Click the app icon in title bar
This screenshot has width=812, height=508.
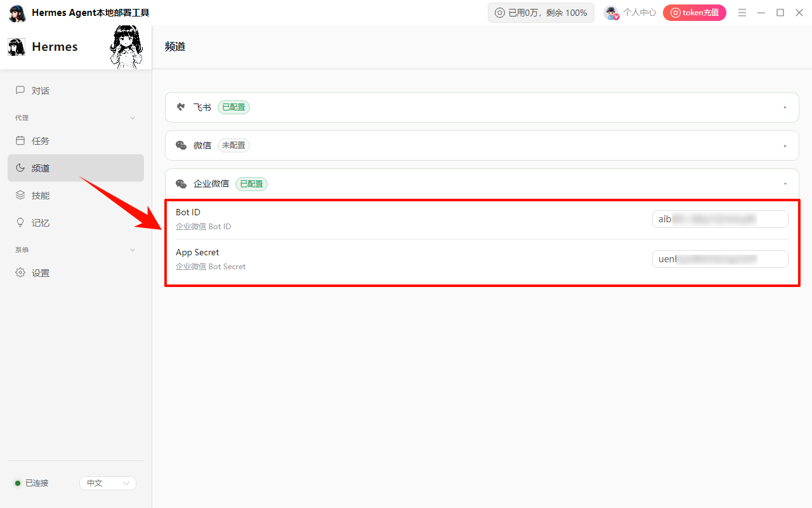click(18, 13)
